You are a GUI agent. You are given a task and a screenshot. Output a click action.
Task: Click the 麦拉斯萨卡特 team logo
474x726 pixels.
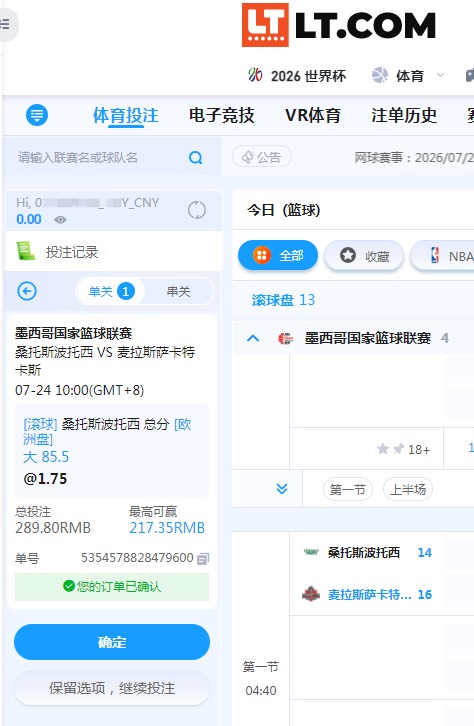point(311,594)
